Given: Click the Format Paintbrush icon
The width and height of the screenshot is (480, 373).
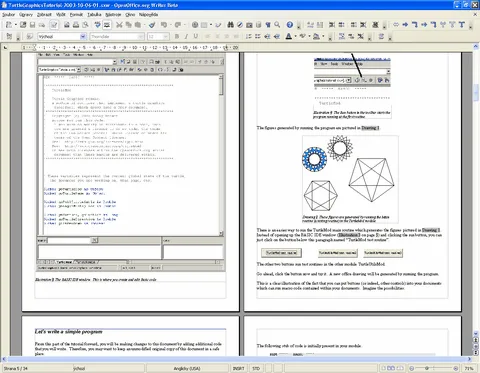Looking at the screenshot, I should tap(152, 25).
